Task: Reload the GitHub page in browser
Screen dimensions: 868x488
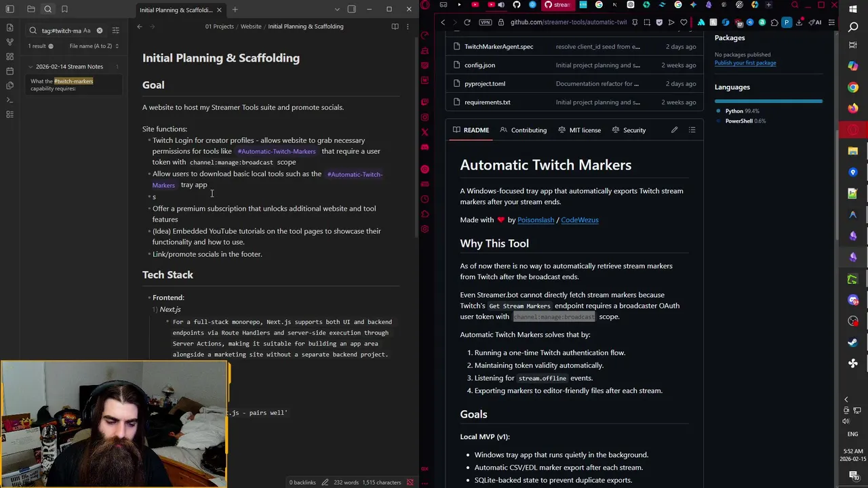Action: click(467, 22)
